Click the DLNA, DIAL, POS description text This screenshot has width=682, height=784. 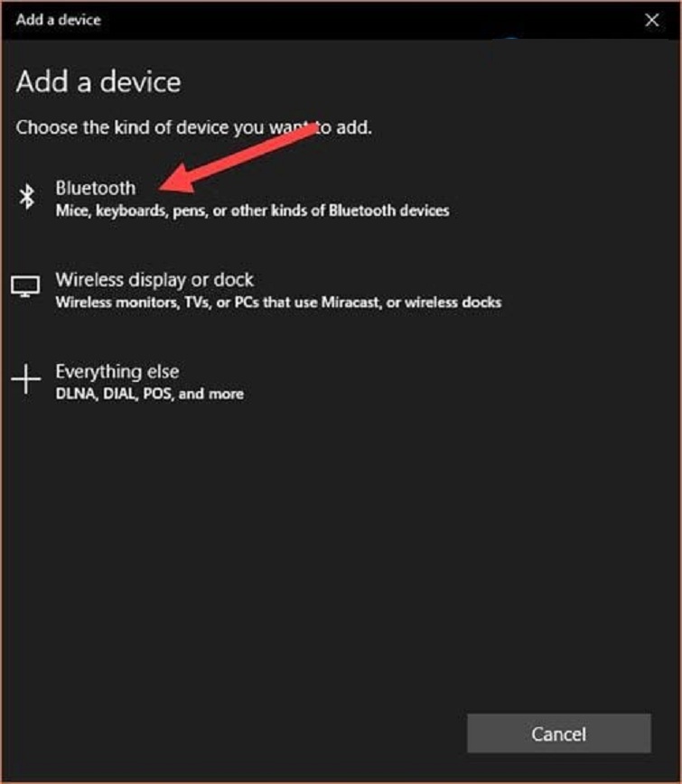150,394
